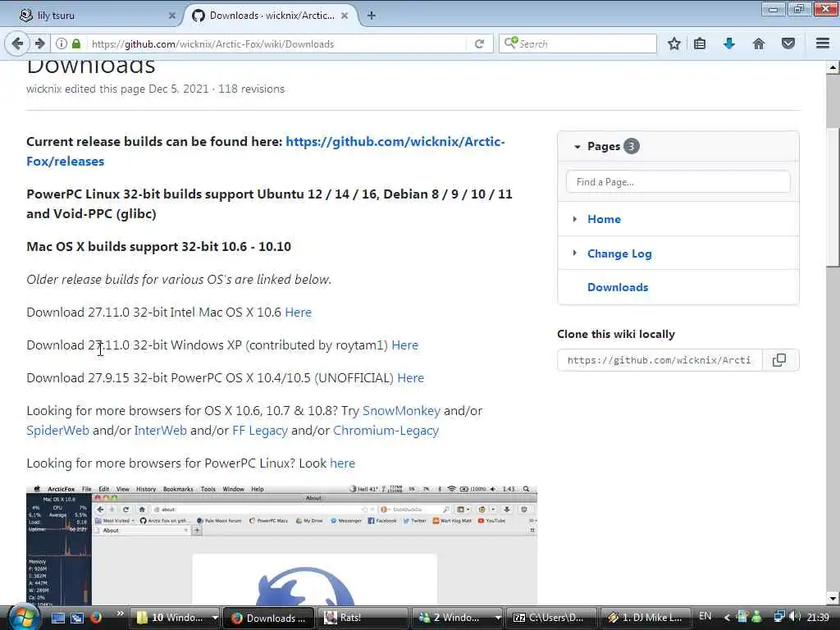The width and height of the screenshot is (840, 630).
Task: Launch Firefox from quick launch
Action: [x=96, y=617]
